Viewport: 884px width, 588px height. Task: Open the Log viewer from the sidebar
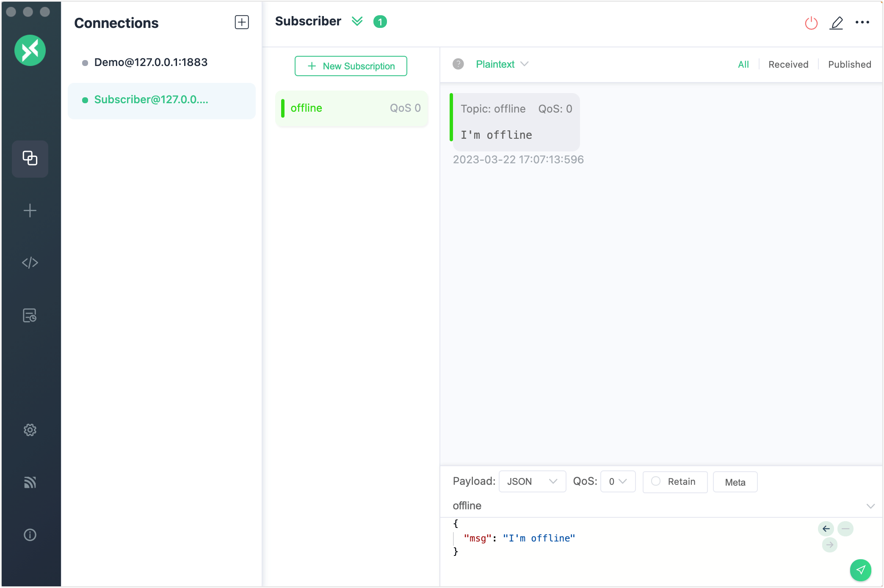coord(30,315)
